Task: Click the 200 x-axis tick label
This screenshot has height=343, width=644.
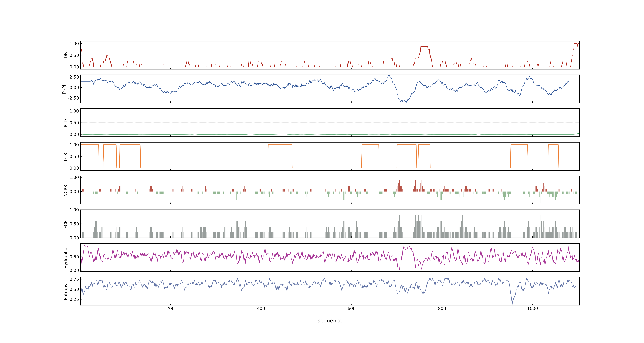Action: (171, 309)
